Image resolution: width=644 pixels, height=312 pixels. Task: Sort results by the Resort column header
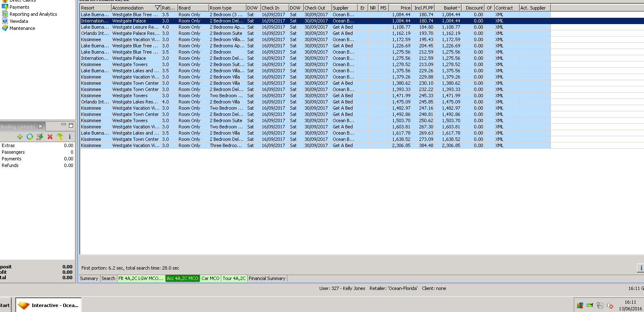point(95,8)
